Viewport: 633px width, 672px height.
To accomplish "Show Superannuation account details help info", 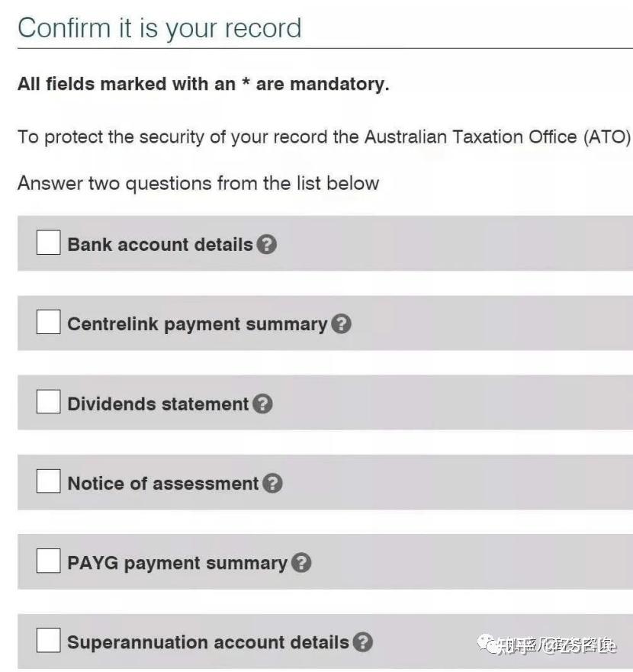I will [x=362, y=643].
